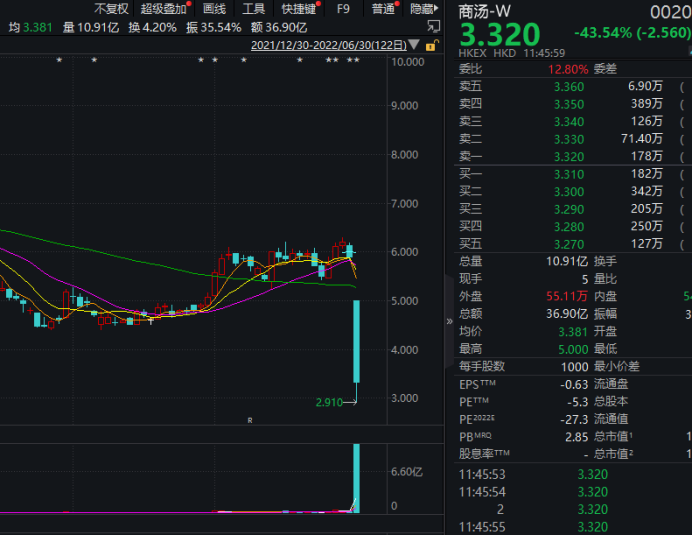The width and height of the screenshot is (693, 535).
Task: Click the current price 3.320
Action: pyautogui.click(x=500, y=34)
